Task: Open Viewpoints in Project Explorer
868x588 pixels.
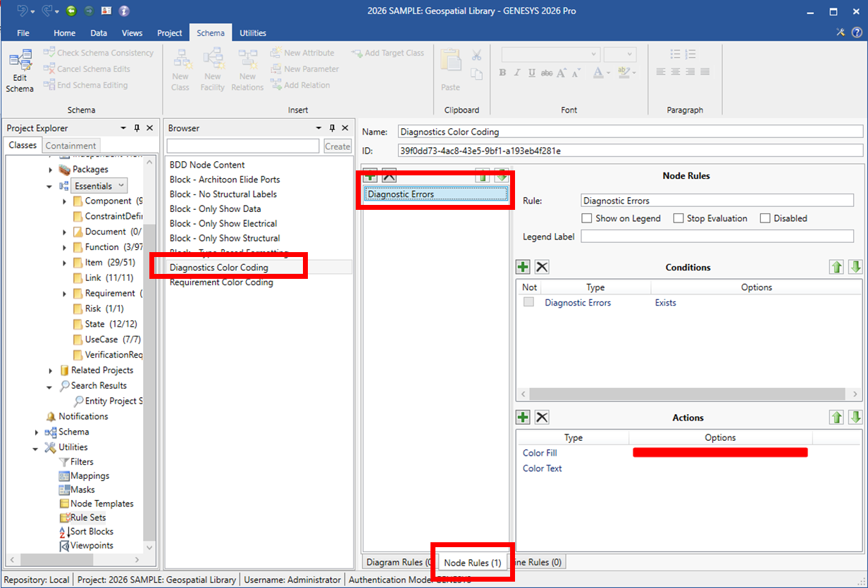Action: click(x=91, y=546)
